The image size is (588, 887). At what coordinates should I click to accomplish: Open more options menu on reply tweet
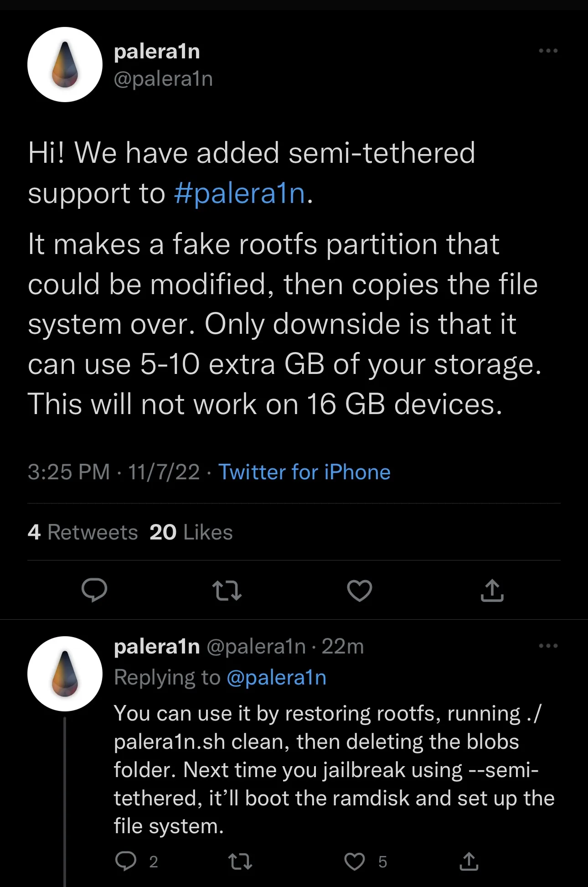[x=548, y=645]
